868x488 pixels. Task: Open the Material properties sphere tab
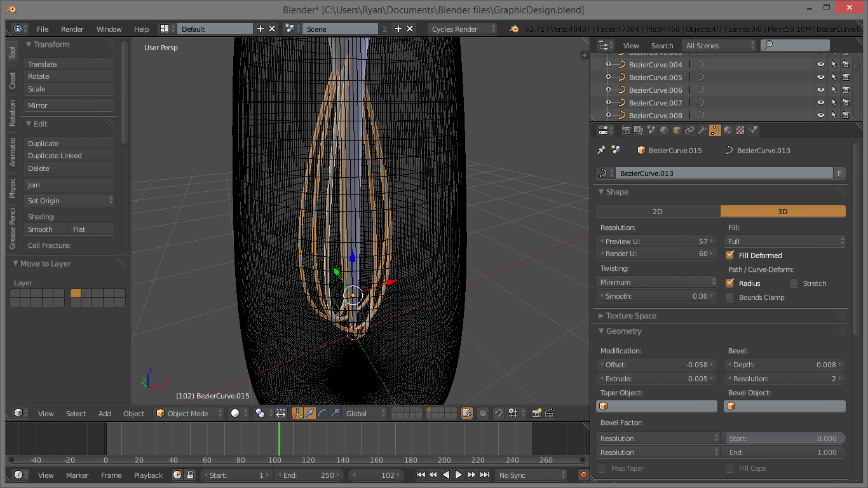pyautogui.click(x=728, y=130)
